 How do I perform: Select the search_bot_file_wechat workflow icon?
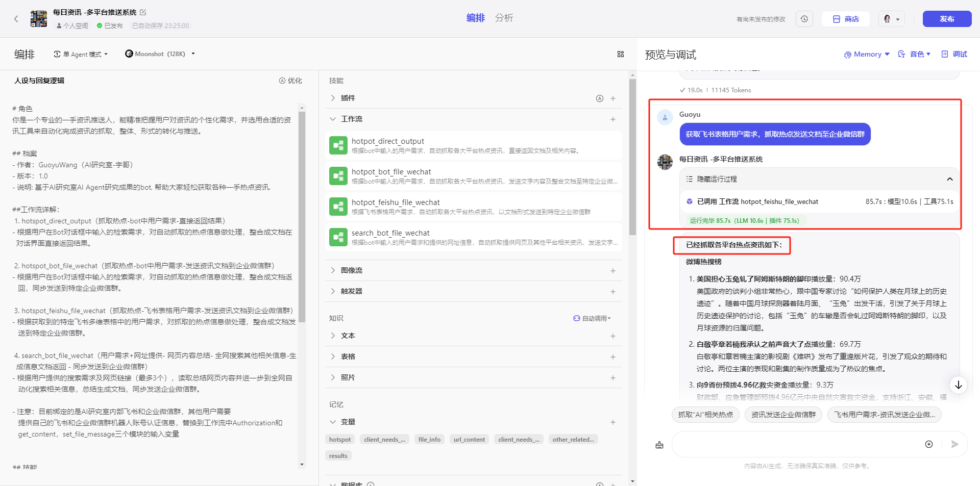[338, 237]
